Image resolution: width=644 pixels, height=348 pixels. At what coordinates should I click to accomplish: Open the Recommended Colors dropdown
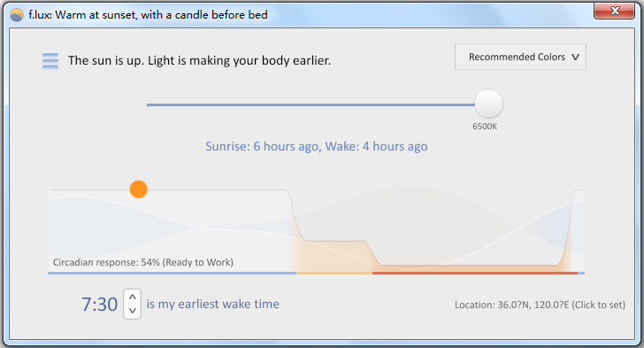pyautogui.click(x=520, y=57)
